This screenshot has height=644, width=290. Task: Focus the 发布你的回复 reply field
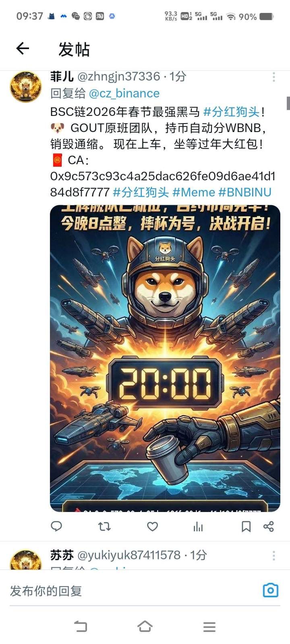[x=133, y=591]
